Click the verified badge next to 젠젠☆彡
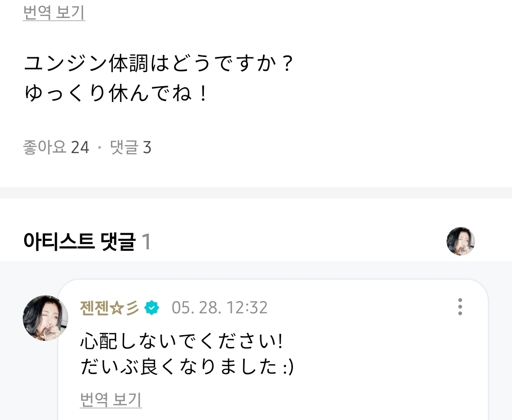Image resolution: width=512 pixels, height=420 pixels. (152, 308)
